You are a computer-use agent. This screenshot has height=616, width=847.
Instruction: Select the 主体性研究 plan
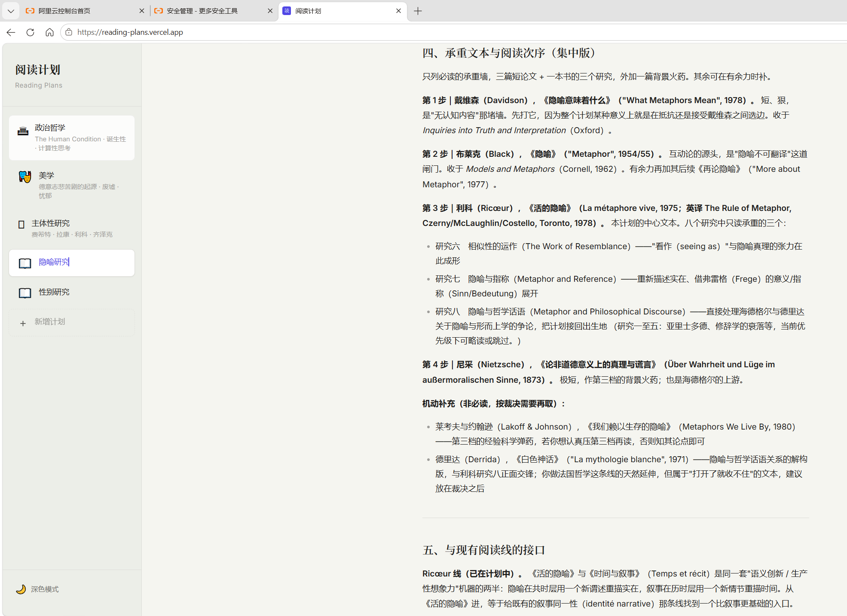[x=72, y=228]
